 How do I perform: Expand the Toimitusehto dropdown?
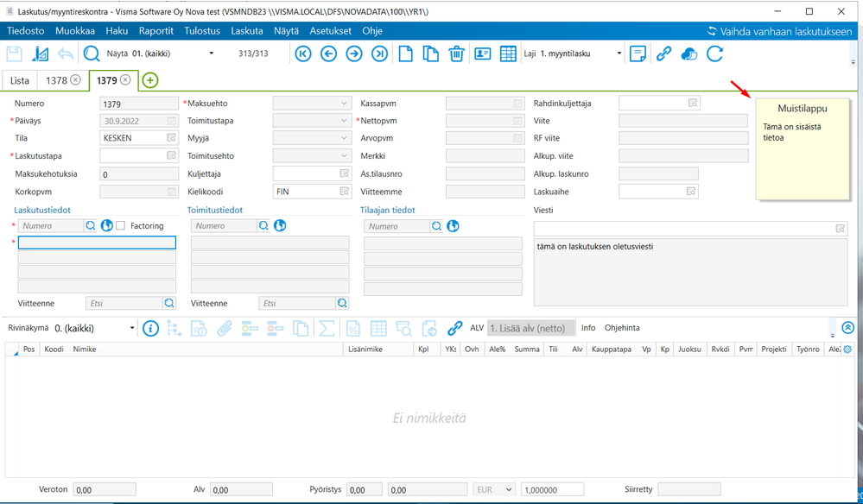(344, 156)
